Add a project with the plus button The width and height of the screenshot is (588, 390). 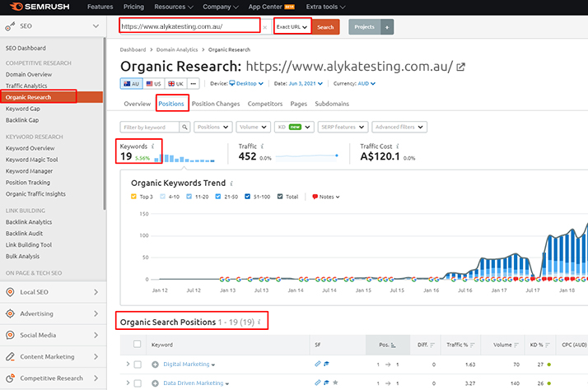point(387,27)
